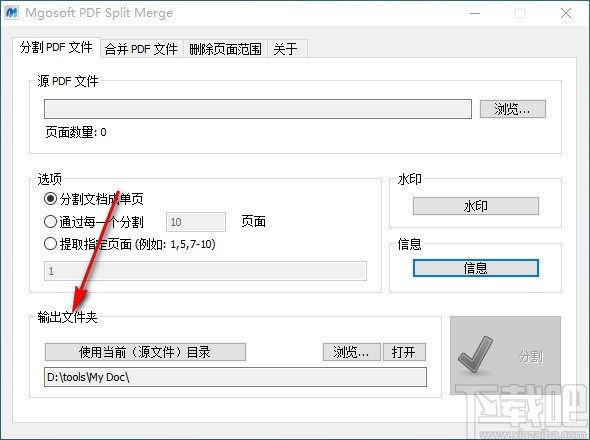Click the large 分割 checkmark button
The image size is (590, 440).
[505, 355]
